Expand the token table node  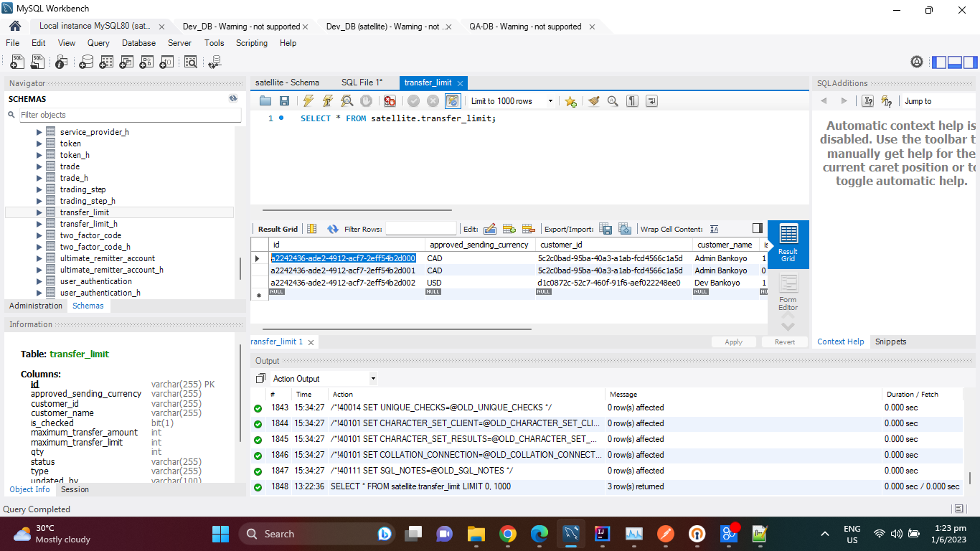[39, 143]
